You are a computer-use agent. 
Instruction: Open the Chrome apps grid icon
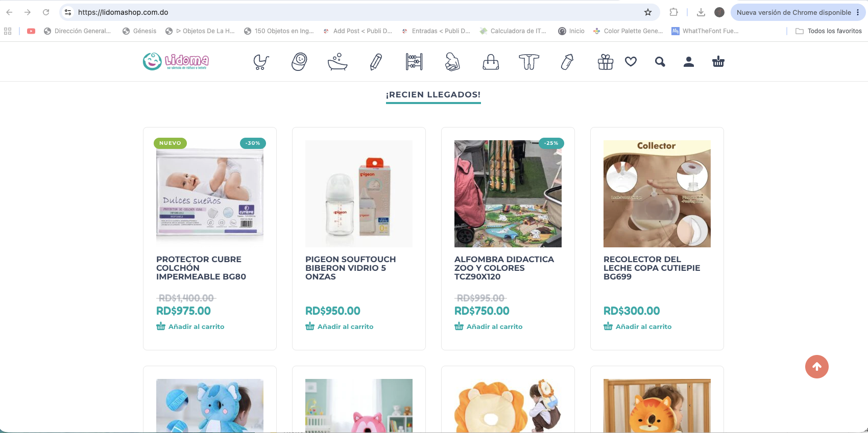tap(8, 31)
